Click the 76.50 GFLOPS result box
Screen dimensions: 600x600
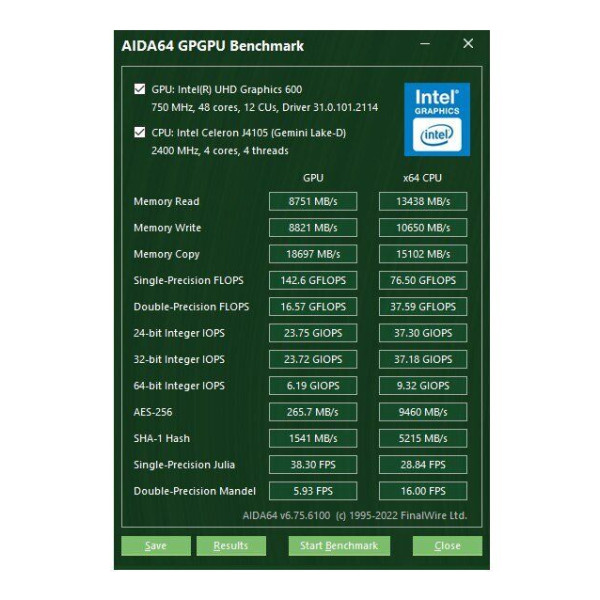[423, 280]
